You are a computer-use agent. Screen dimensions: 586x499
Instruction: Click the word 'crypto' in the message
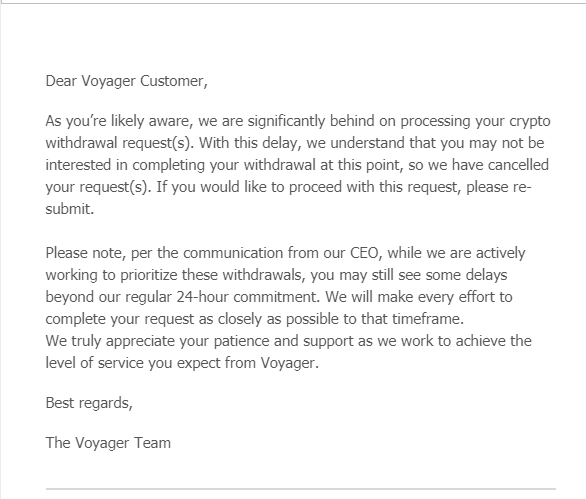(x=530, y=121)
